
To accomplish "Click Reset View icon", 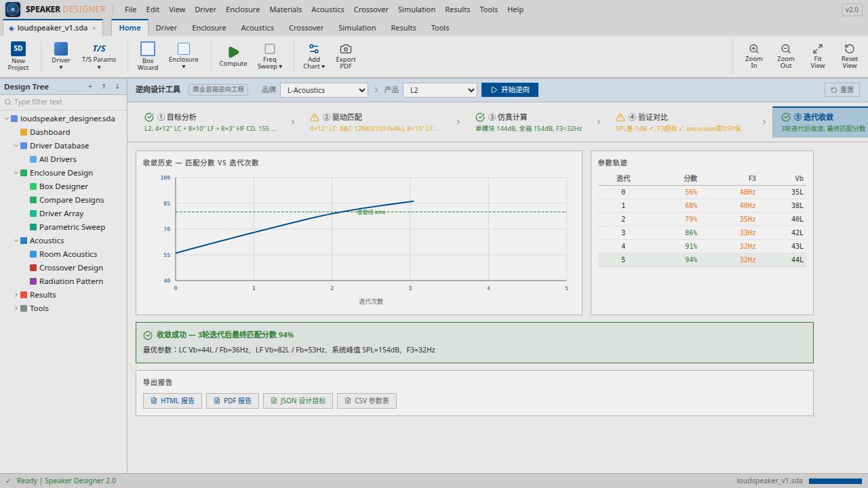I will coord(850,49).
